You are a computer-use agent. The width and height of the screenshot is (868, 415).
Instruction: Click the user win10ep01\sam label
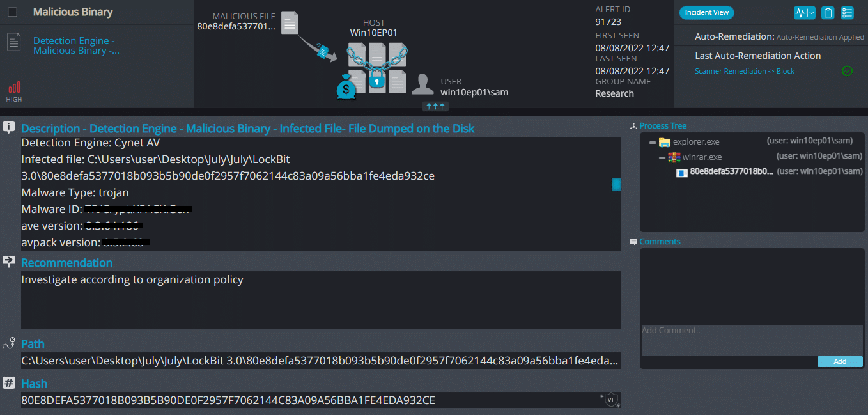click(x=474, y=92)
